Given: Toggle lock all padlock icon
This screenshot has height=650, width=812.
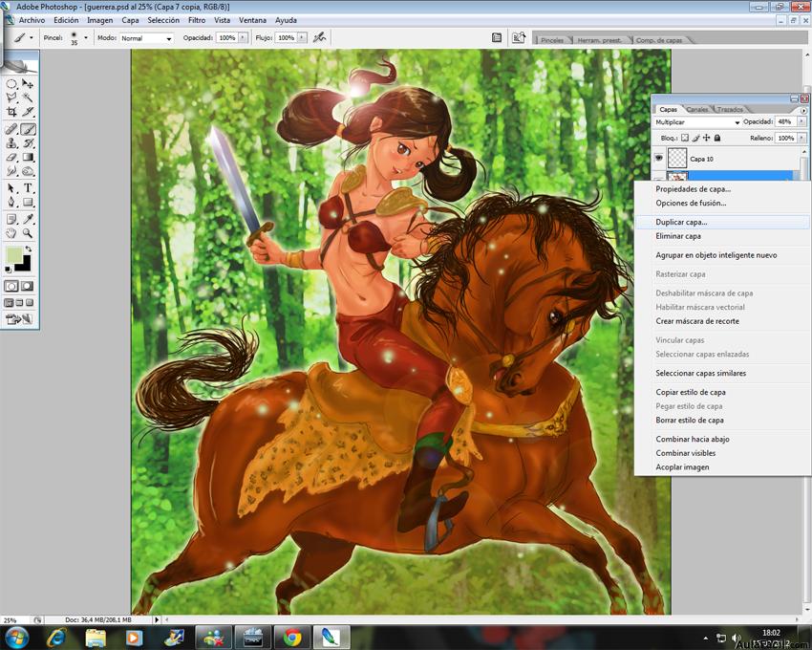Looking at the screenshot, I should pos(717,138).
